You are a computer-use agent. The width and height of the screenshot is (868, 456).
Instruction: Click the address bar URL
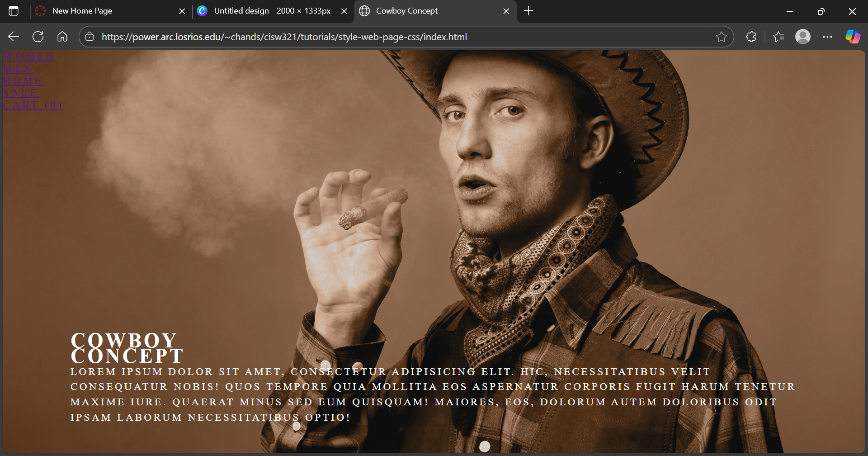pos(284,37)
